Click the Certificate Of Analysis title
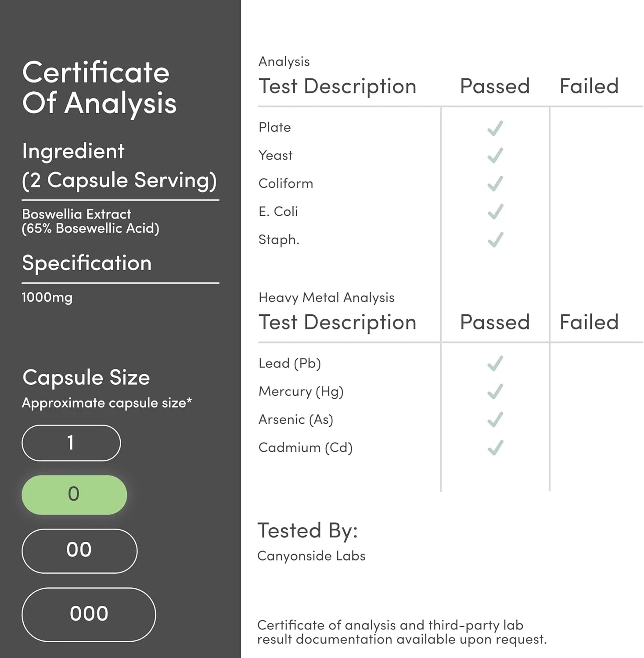This screenshot has height=658, width=644. pyautogui.click(x=100, y=88)
